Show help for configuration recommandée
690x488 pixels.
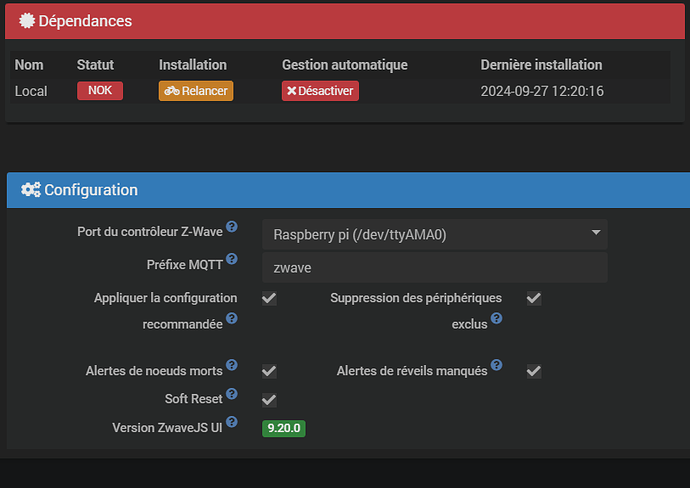tap(232, 318)
